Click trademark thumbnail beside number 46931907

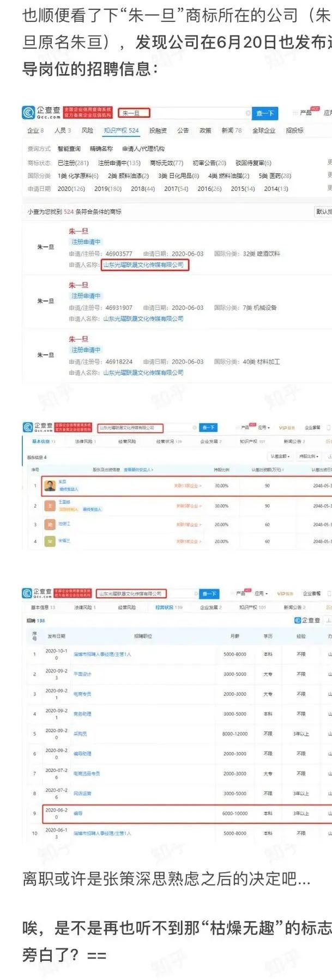(46, 300)
